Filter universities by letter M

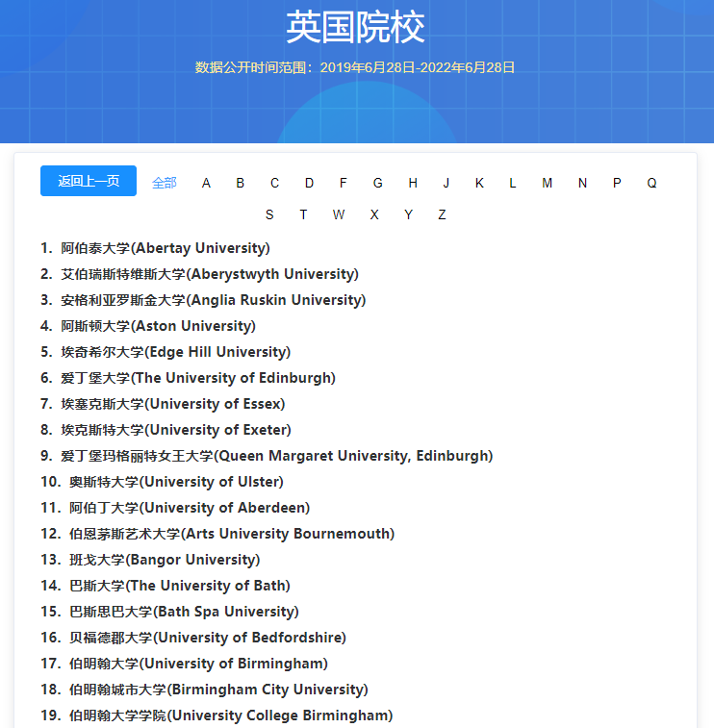pos(548,183)
